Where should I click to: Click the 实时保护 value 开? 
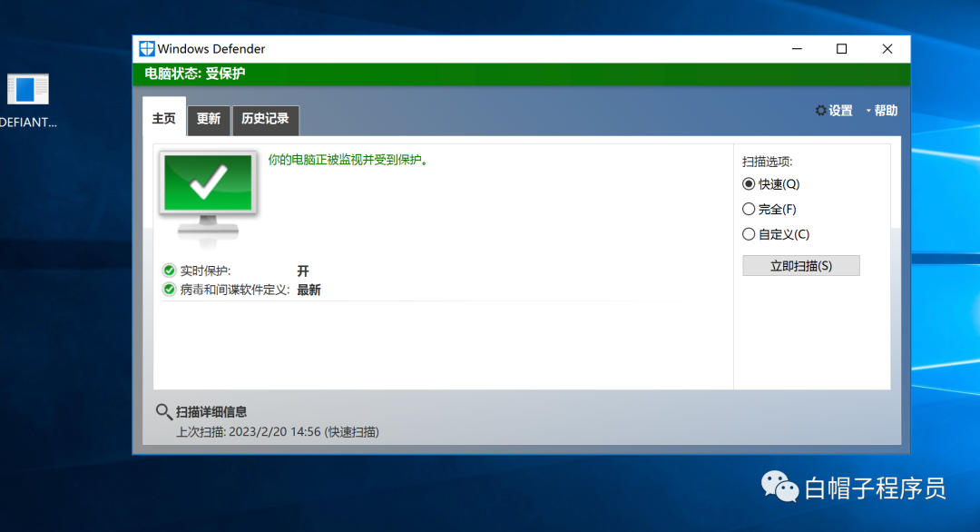pos(303,271)
